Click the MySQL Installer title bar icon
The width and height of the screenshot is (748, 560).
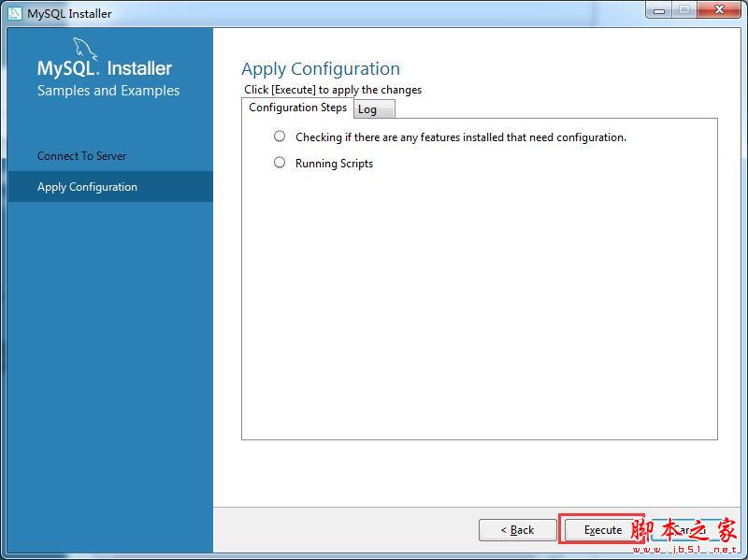(x=14, y=13)
